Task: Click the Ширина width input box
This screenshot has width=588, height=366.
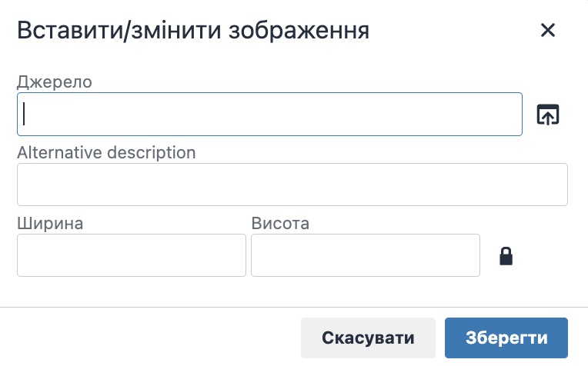Action: click(x=131, y=255)
